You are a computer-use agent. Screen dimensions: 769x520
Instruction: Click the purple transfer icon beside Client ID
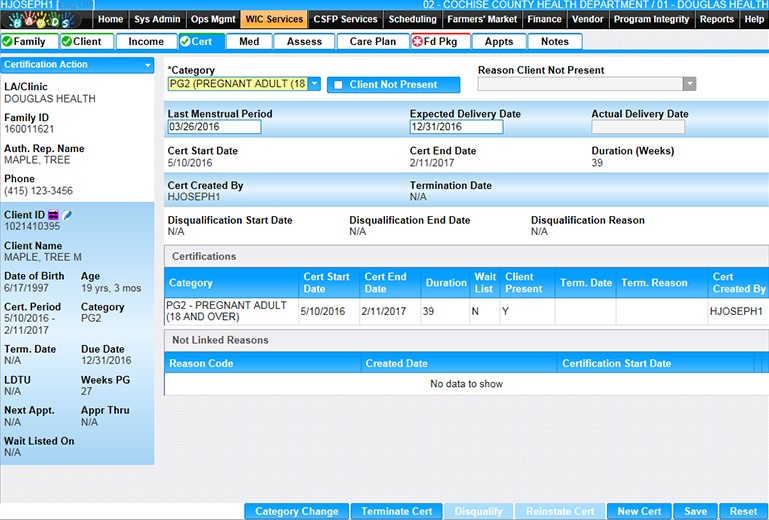(x=53, y=214)
